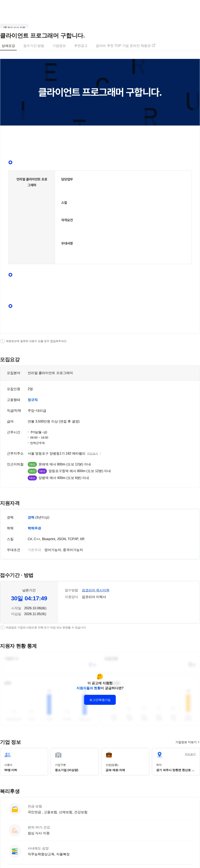This screenshot has width=200, height=868.
Task: Open 지도보기 link next to 근무지주소
Action: coord(92,454)
